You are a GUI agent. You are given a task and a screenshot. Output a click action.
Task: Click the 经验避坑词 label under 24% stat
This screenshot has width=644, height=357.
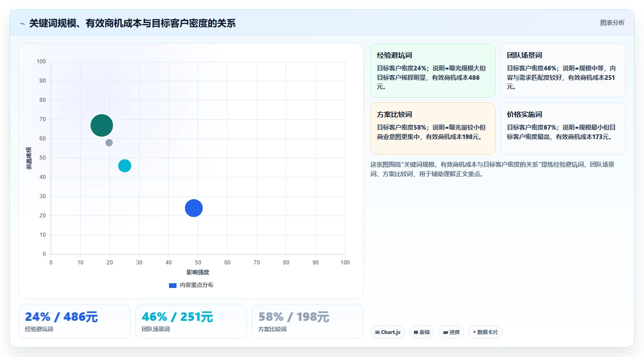pos(39,329)
